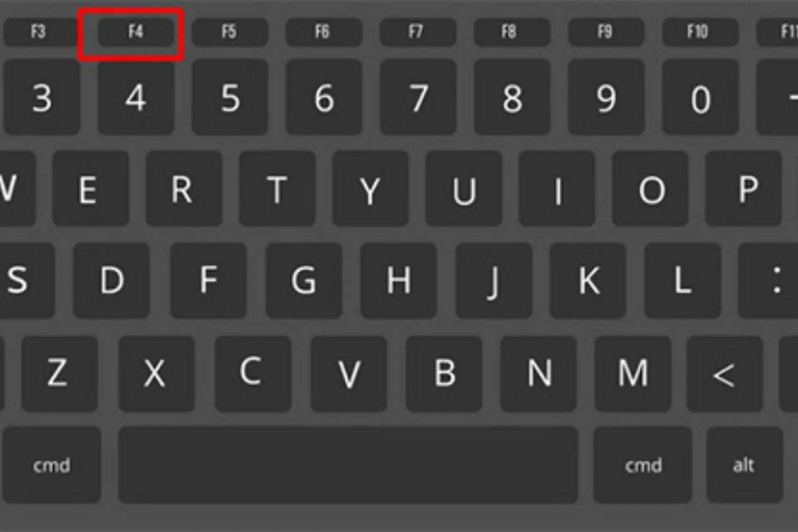This screenshot has width=798, height=532.
Task: Click the less-than symbol key
Action: point(725,374)
